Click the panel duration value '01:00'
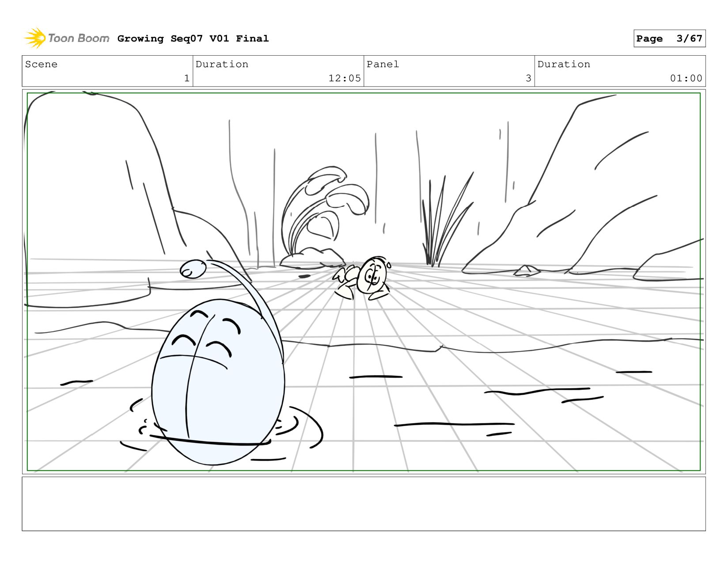Screen dimensions: 728x564 coord(686,78)
